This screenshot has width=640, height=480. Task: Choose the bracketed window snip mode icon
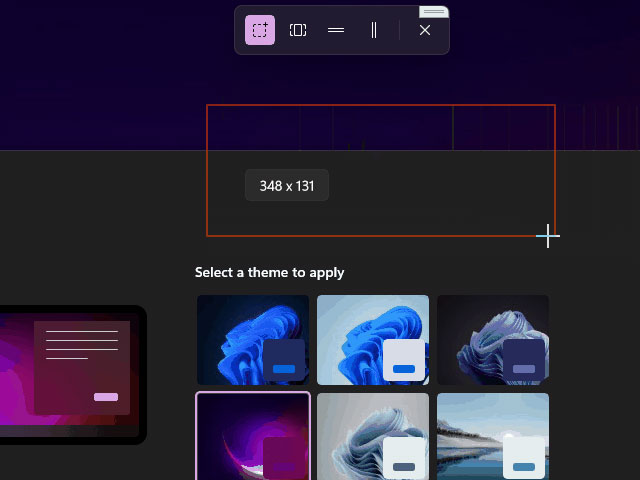pos(298,30)
